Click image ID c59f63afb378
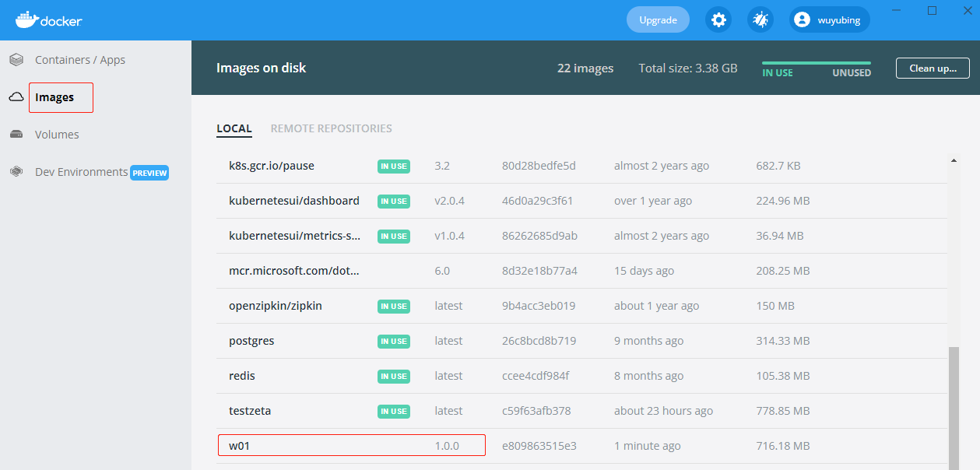Viewport: 980px width, 470px height. tap(536, 411)
